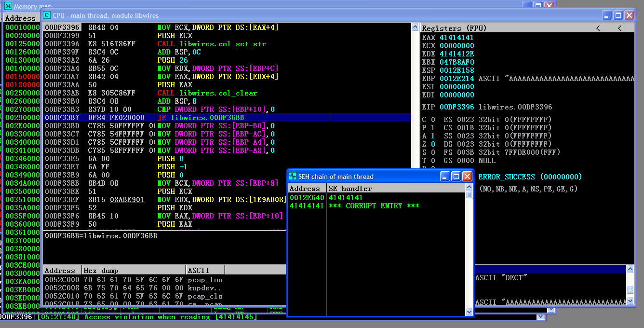
Task: Close the SEH chain of main thread window
Action: click(x=467, y=177)
